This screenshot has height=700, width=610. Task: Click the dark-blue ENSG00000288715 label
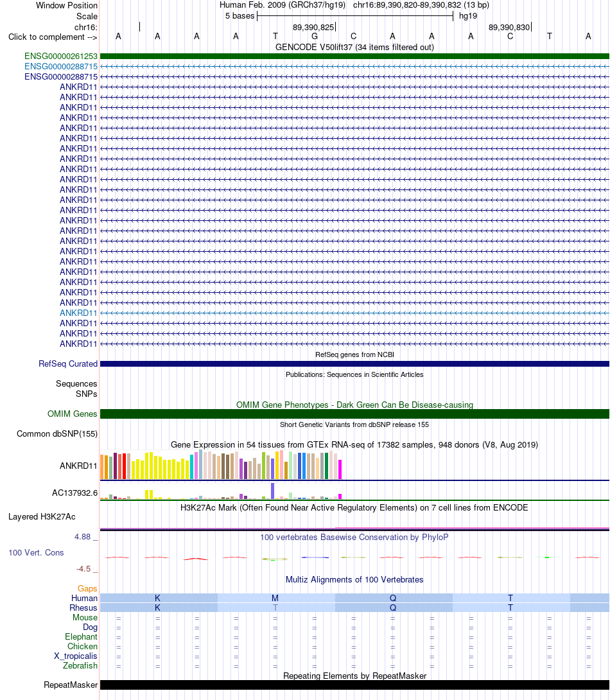pos(61,77)
